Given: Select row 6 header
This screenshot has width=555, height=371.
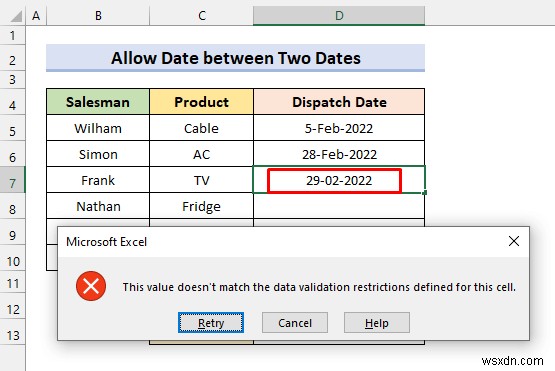Looking at the screenshot, I should 12,154.
